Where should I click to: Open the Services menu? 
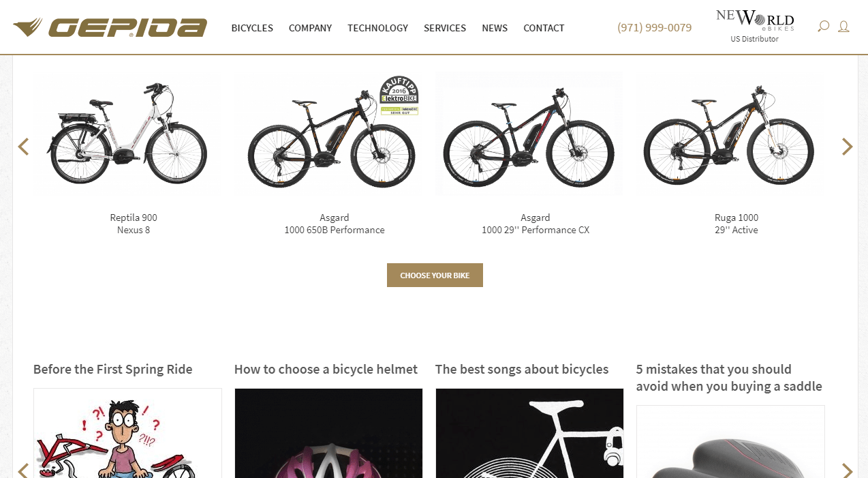445,28
